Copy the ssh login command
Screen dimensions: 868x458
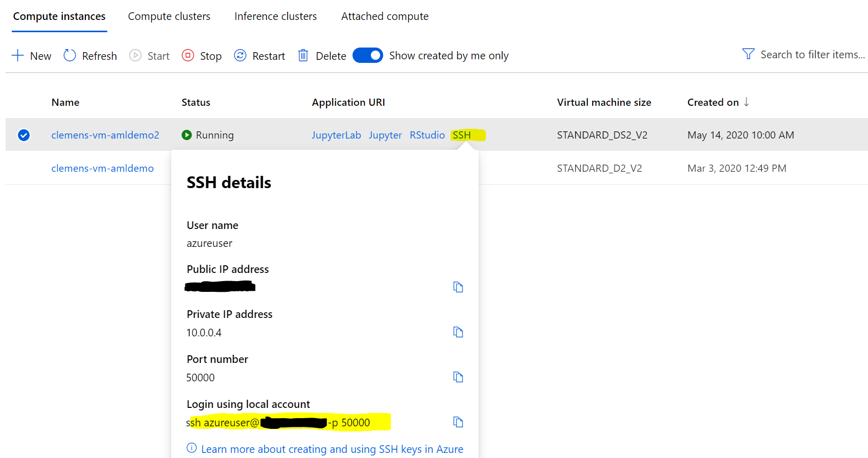click(x=458, y=422)
